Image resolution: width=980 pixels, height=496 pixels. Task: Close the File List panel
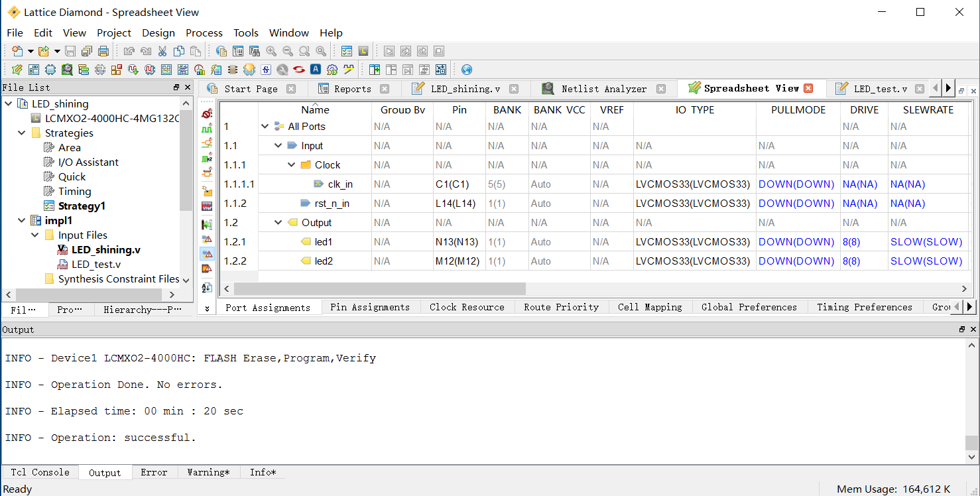click(188, 88)
